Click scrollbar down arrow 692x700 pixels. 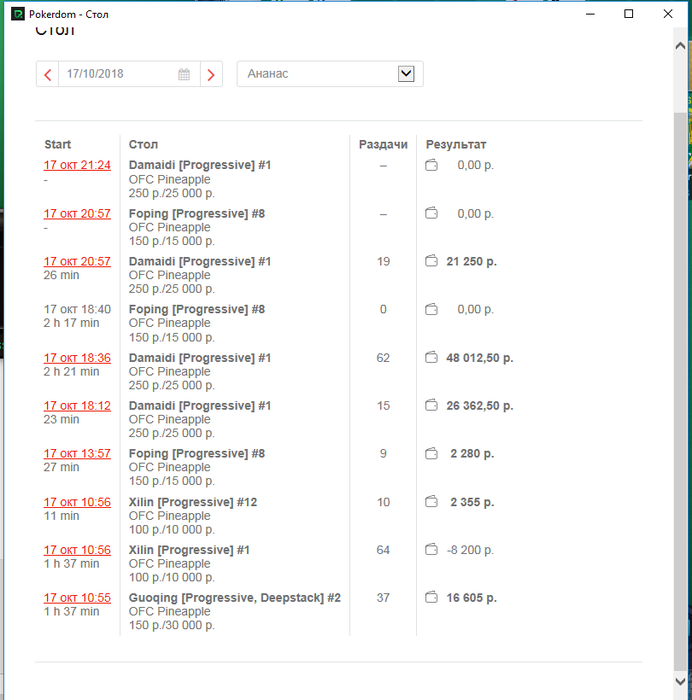pyautogui.click(x=680, y=681)
